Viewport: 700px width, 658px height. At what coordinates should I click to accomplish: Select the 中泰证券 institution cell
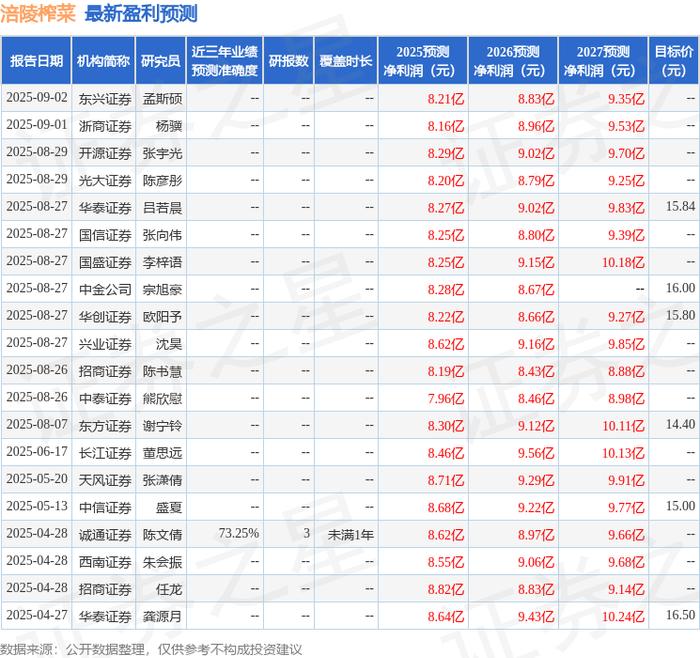click(105, 398)
